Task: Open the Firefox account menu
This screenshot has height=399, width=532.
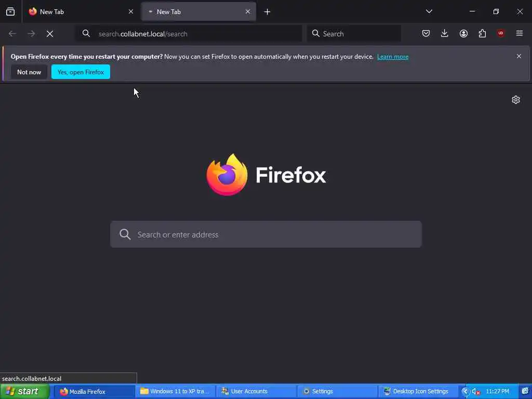Action: pos(463,33)
